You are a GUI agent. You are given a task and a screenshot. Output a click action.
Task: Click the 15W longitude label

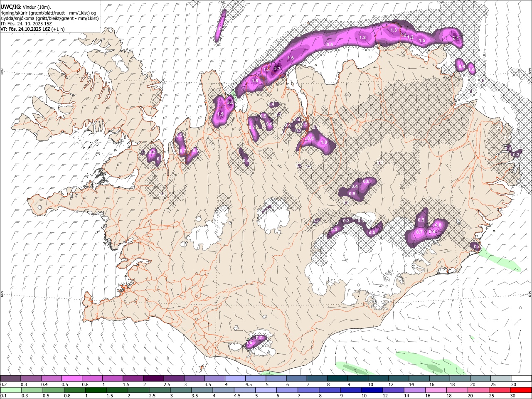pos(440,2)
